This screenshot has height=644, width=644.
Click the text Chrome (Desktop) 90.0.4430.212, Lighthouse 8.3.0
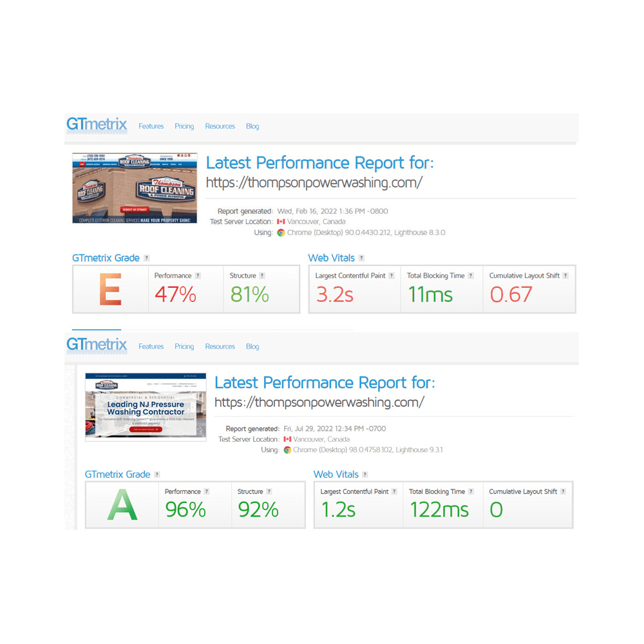pyautogui.click(x=366, y=232)
